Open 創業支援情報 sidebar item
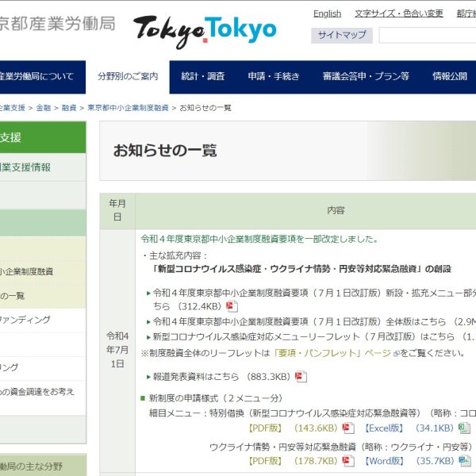The height and width of the screenshot is (476, 476). pos(43,167)
